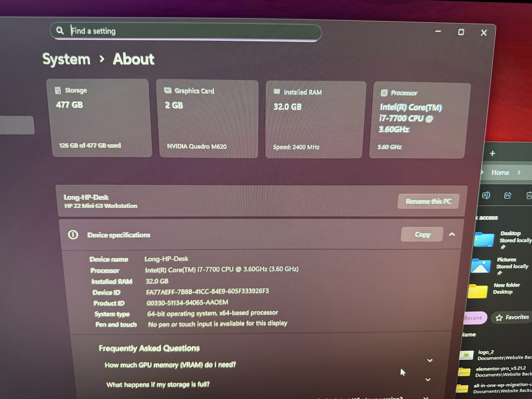Open the Pictures folder in quick access
Image resolution: width=532 pixels, height=399 pixels.
coord(481,266)
